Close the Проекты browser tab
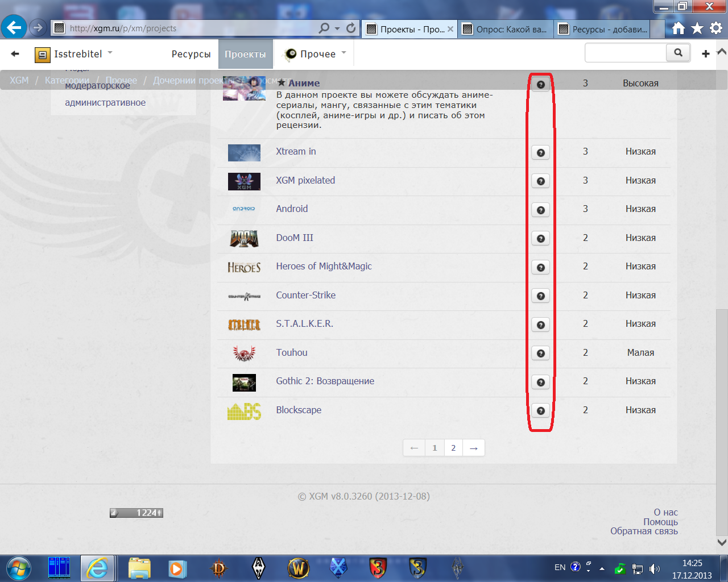This screenshot has width=728, height=582. (450, 29)
